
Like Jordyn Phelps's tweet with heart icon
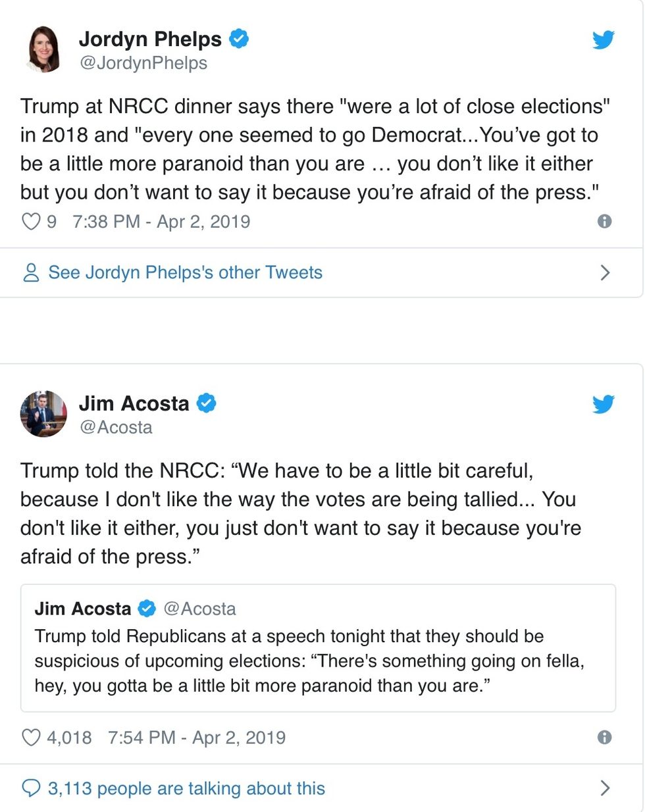(x=32, y=222)
